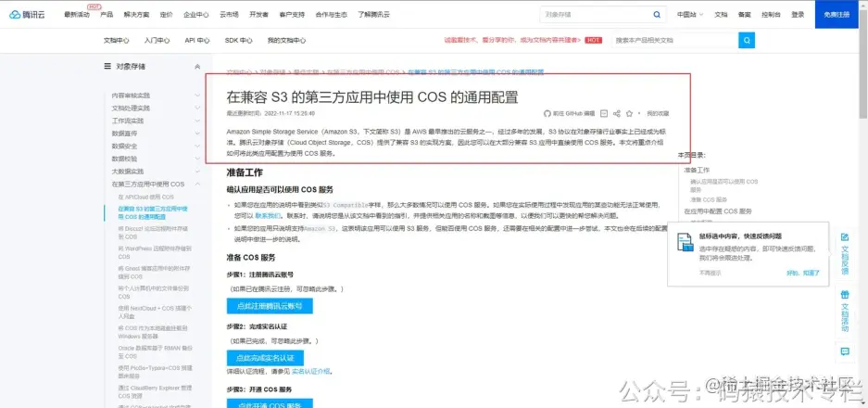Expand 数据安全 in the sidebar
This screenshot has width=868, height=408.
pyautogui.click(x=197, y=146)
